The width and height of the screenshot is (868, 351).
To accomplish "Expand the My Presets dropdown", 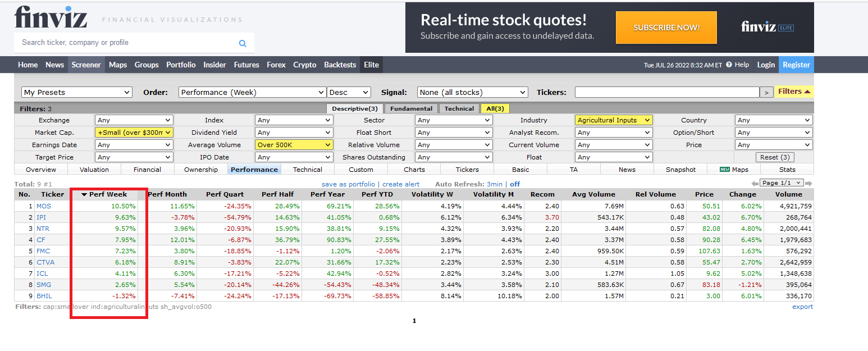I will click(77, 92).
